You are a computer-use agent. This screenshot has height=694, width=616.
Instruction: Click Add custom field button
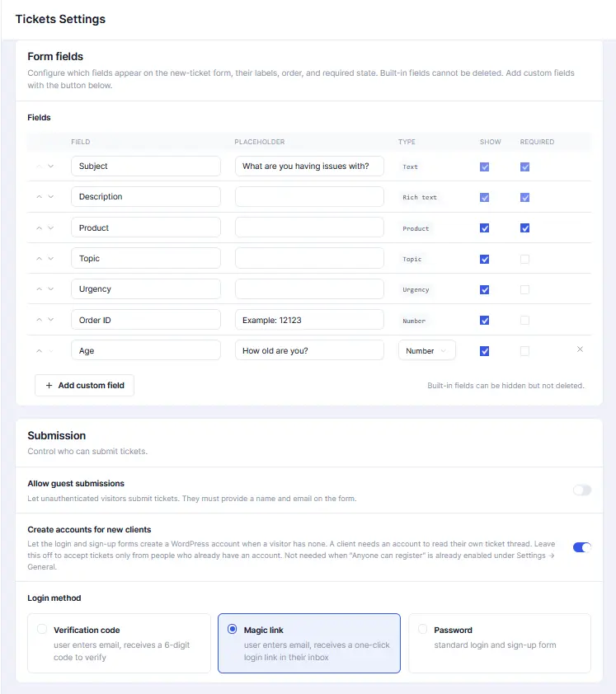[x=85, y=386]
